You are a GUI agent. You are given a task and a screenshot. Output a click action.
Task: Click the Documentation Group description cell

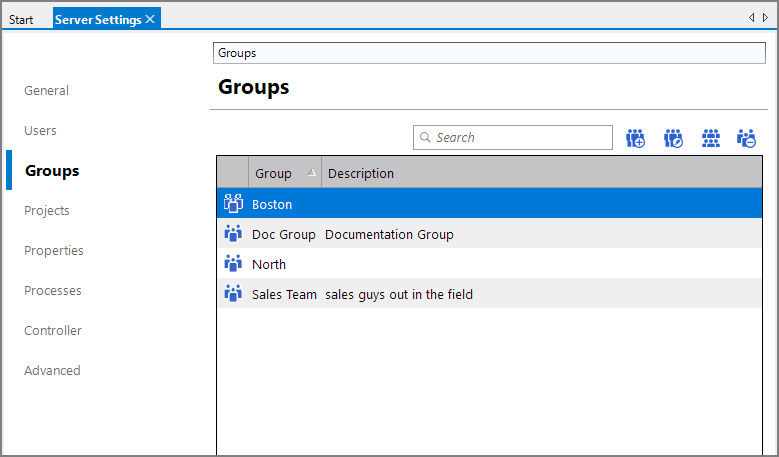click(389, 234)
